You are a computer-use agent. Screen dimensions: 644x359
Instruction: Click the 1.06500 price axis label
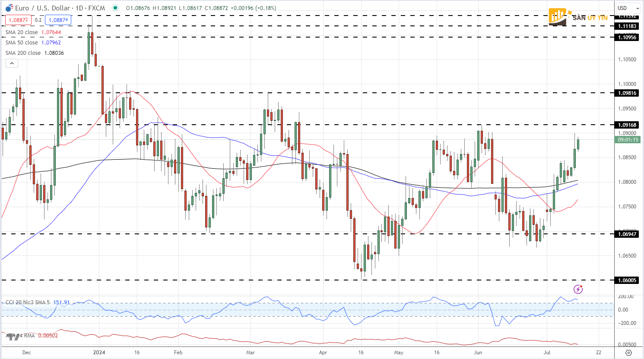(627, 256)
